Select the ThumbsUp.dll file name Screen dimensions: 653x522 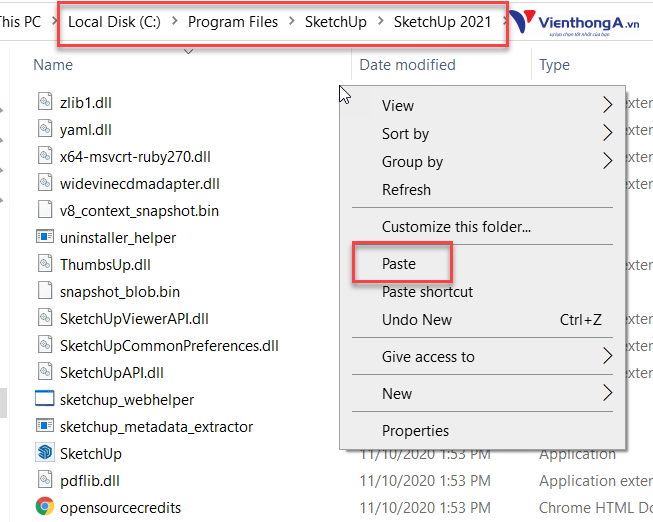105,265
